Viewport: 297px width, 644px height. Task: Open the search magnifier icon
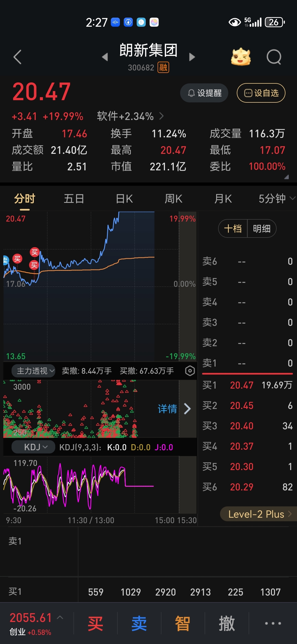274,57
